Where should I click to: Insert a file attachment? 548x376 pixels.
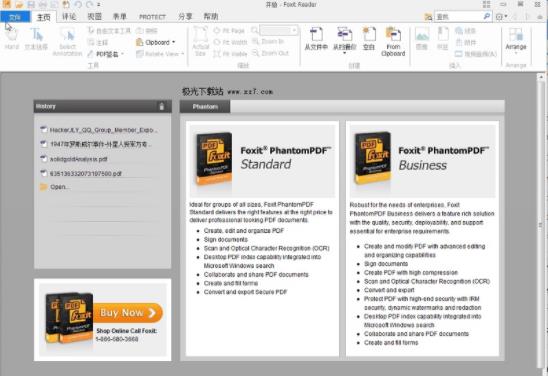(465, 42)
